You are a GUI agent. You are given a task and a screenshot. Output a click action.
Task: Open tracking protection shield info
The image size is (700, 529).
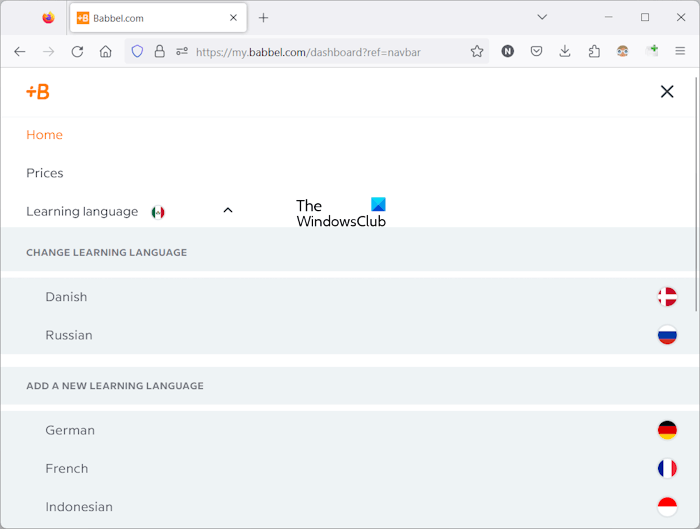coord(137,52)
